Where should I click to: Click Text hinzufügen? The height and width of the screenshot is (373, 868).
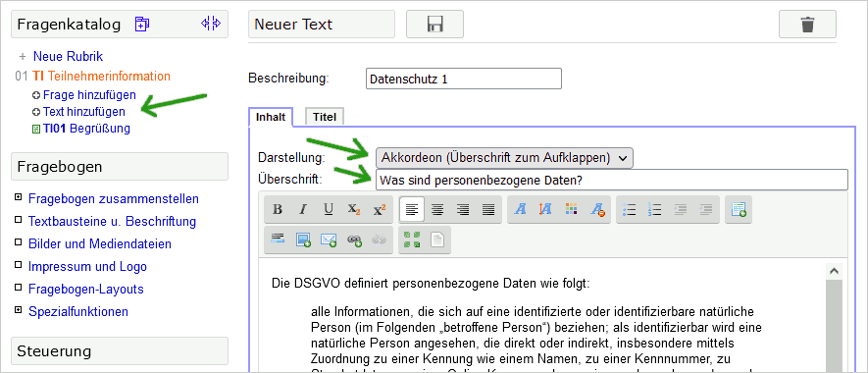[84, 111]
